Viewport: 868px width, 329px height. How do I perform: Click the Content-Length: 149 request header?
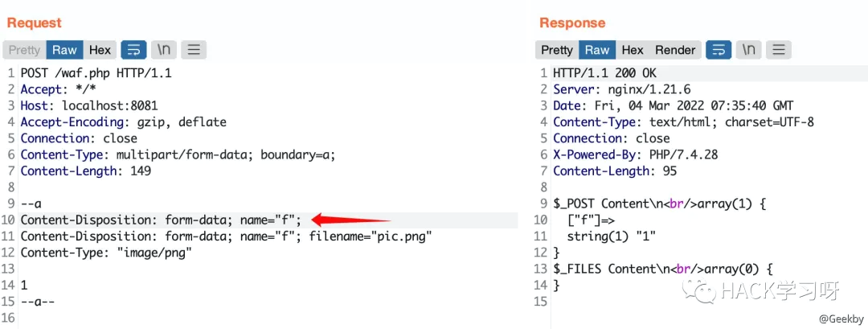(86, 171)
